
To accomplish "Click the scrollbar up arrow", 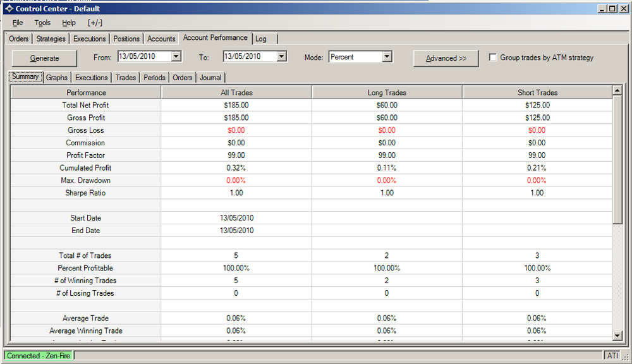I will point(617,91).
